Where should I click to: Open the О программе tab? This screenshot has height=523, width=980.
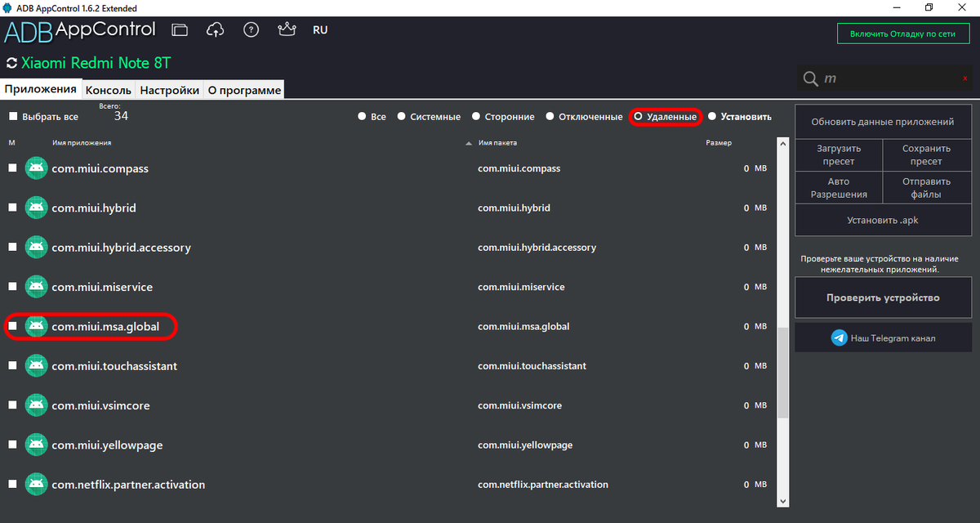244,90
